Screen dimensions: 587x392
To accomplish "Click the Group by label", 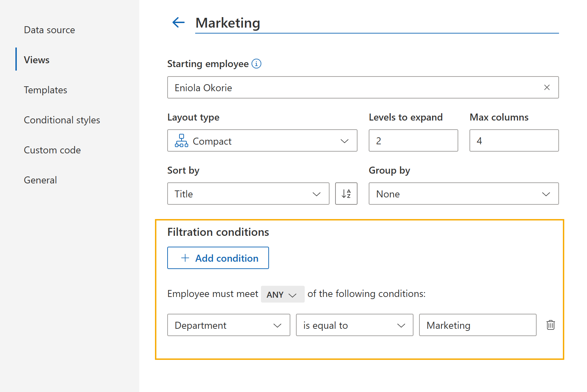I will tap(389, 170).
